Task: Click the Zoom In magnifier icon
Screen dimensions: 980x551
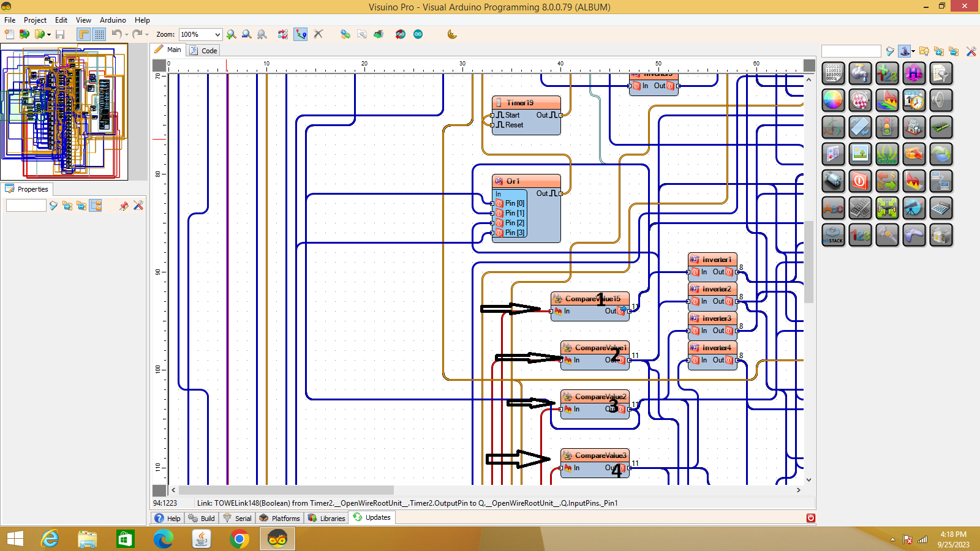Action: [231, 34]
